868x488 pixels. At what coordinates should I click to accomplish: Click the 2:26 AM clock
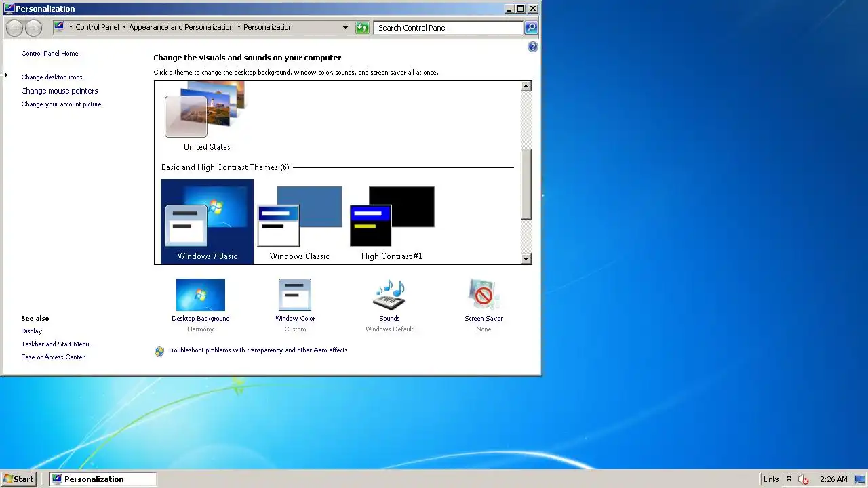click(833, 479)
